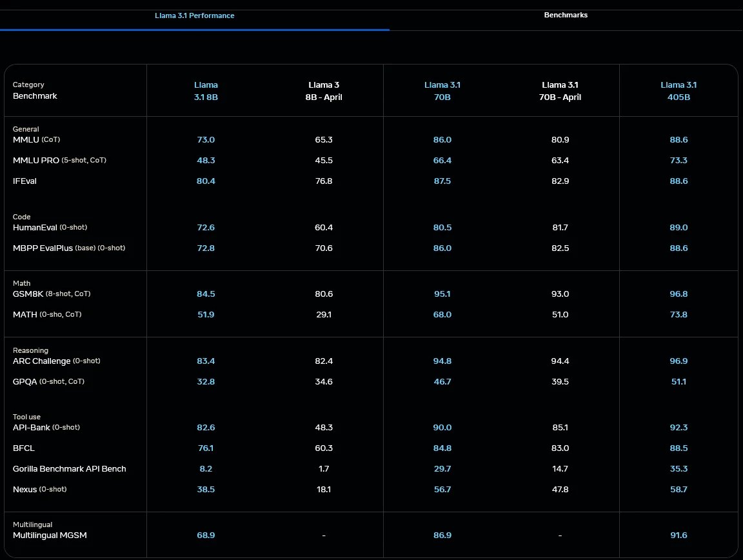743x560 pixels.
Task: Click ARC Challenge score 83.4
Action: coord(206,361)
